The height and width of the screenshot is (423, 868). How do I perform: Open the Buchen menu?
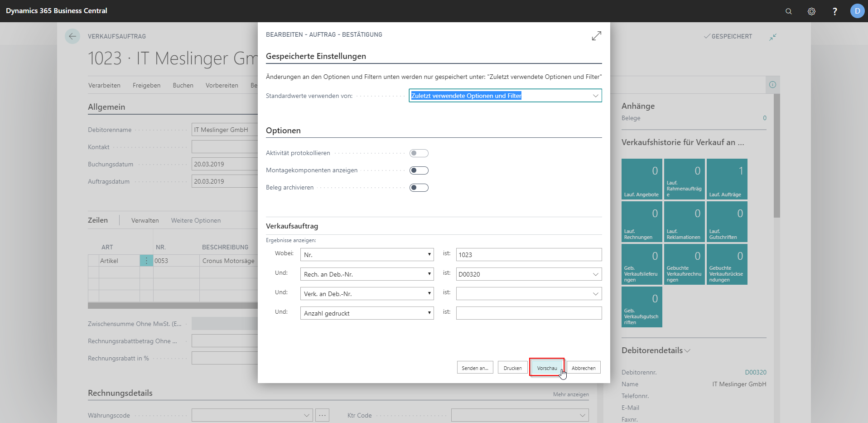[x=183, y=85]
